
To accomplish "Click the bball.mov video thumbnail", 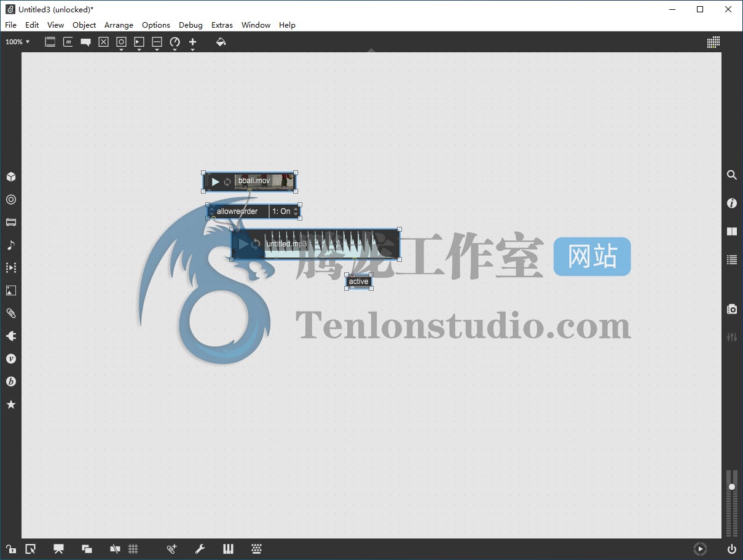I will click(x=264, y=181).
